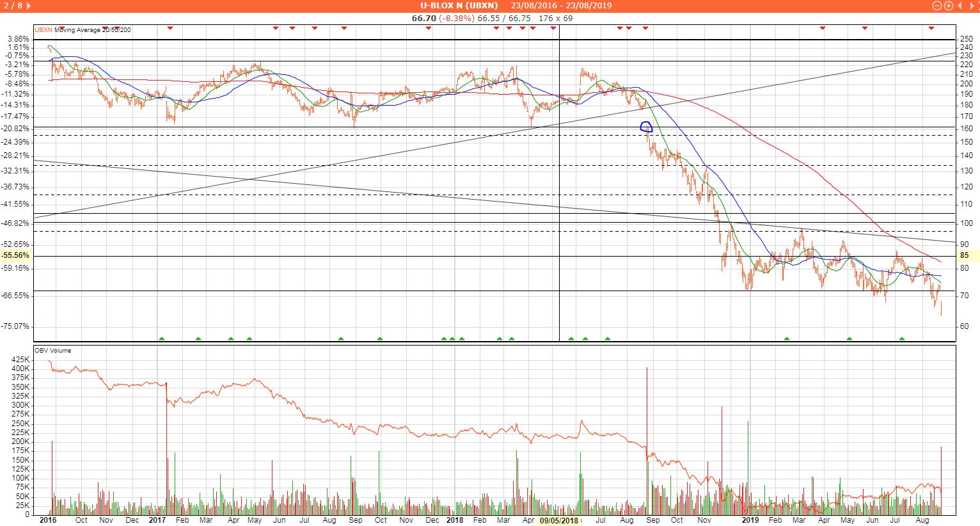Viewport: 980px width, 526px height.
Task: Click the highlighted 85 price level label
Action: 965,255
